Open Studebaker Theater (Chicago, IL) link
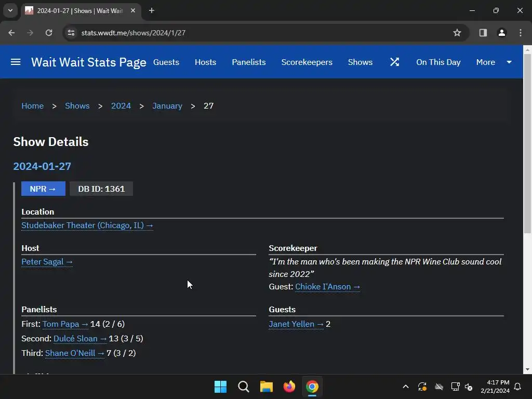The height and width of the screenshot is (399, 532). pyautogui.click(x=87, y=225)
